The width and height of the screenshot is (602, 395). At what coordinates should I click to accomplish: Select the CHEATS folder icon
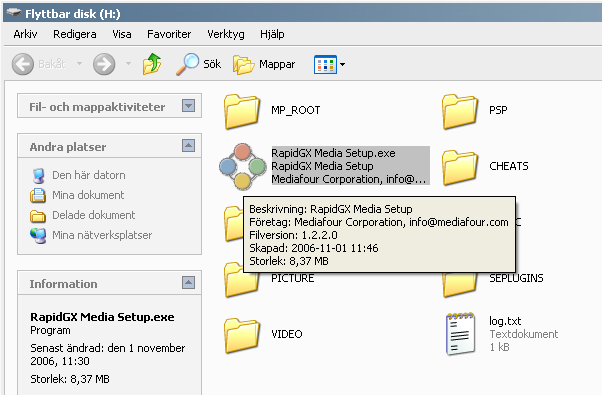[x=460, y=167]
